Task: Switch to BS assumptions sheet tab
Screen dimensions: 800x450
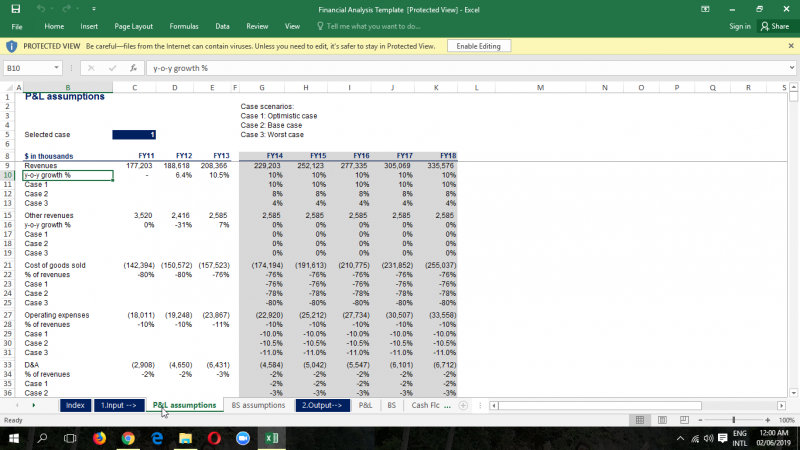Action: [258, 405]
